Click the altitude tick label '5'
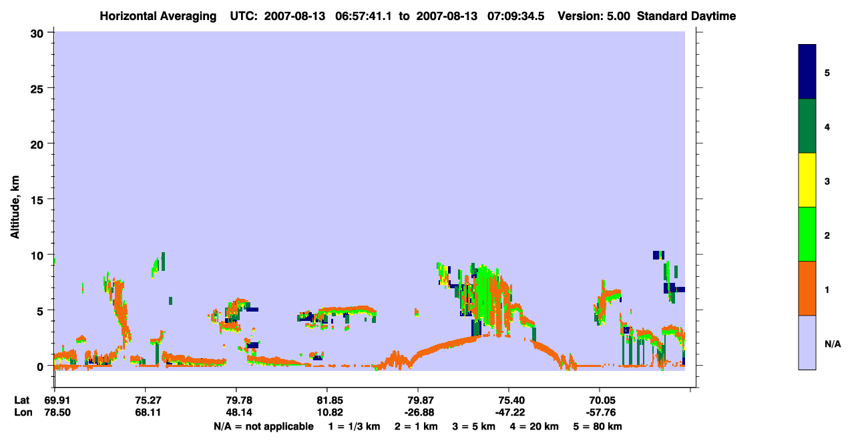 (41, 311)
